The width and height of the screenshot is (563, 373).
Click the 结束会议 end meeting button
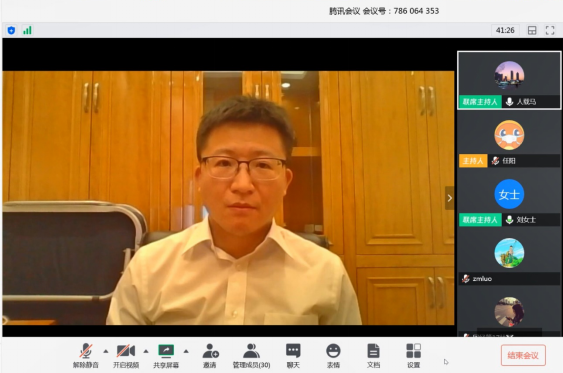[x=523, y=355]
